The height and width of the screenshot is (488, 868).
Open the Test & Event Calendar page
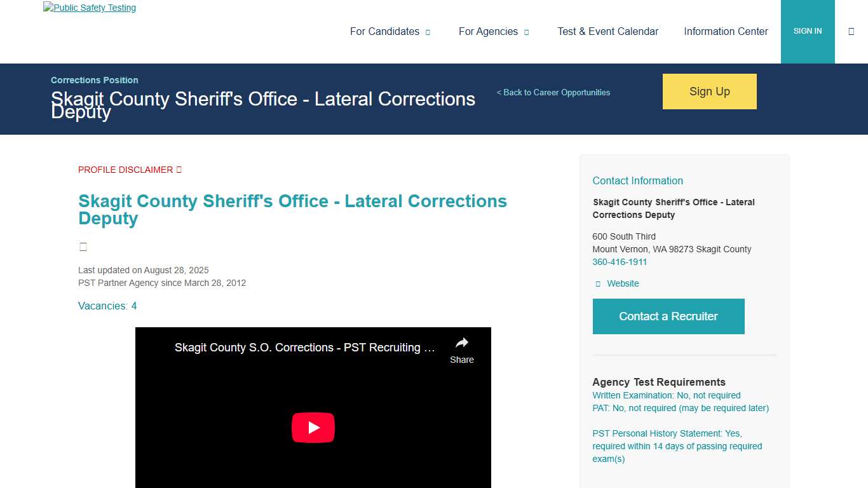point(607,31)
